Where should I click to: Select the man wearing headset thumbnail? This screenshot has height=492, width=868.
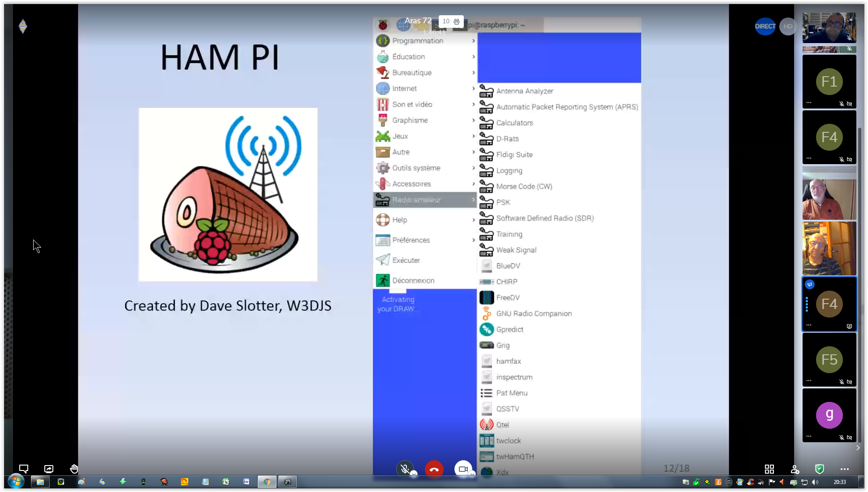pos(829,248)
